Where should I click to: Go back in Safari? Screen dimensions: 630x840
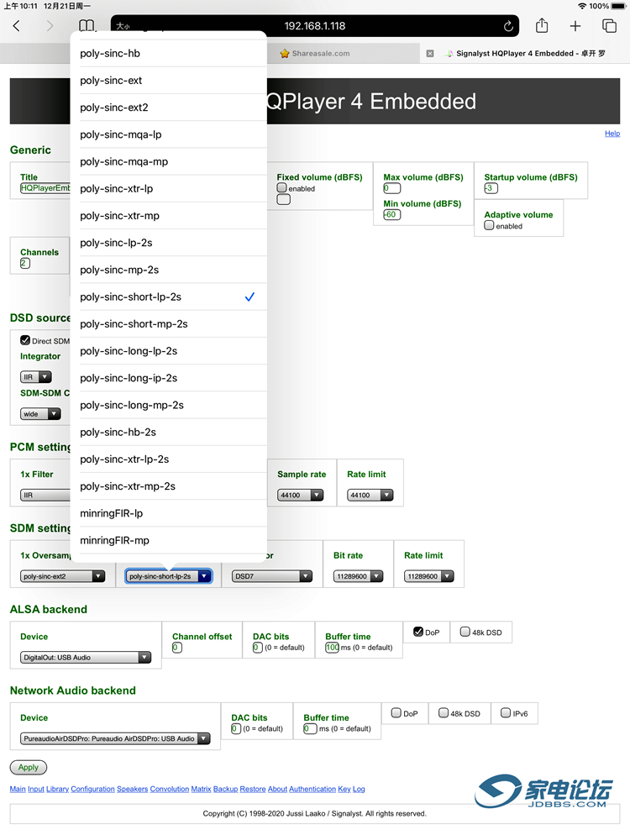click(x=16, y=26)
